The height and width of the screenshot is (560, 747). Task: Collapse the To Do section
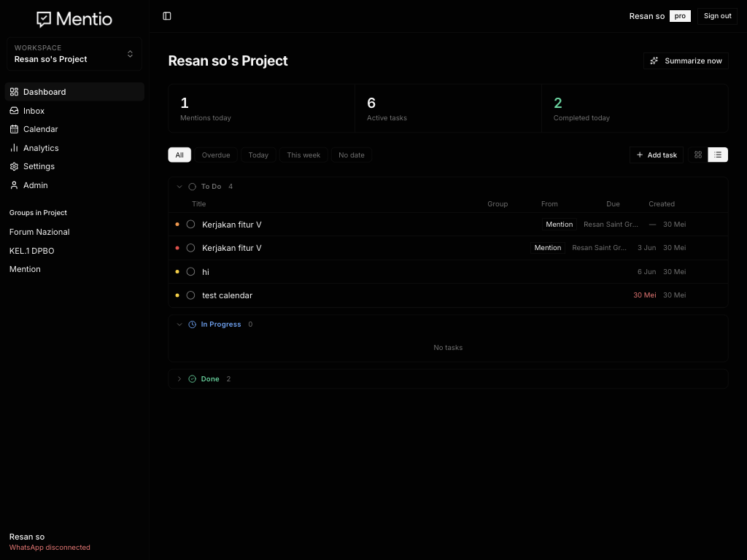click(179, 187)
